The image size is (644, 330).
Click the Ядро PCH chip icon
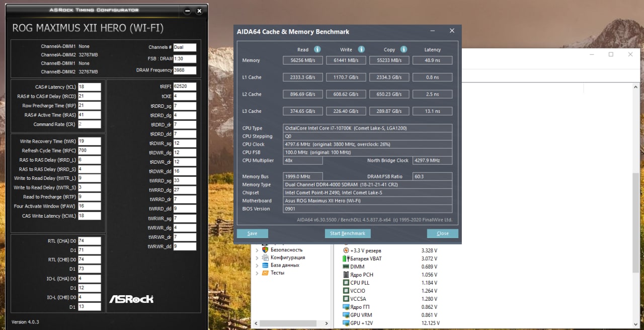[346, 275]
